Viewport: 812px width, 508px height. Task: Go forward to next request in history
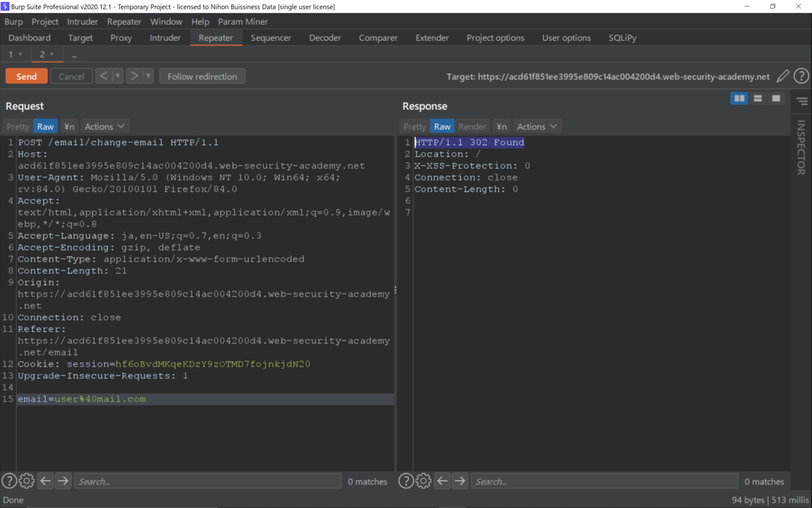tap(134, 77)
